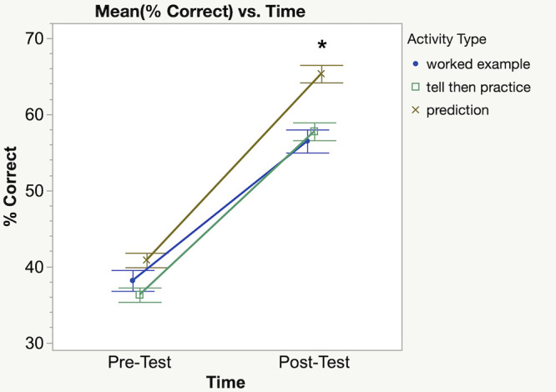Click the 'tell then practice' legend label
Screen dimensions: 556x392
point(473,87)
